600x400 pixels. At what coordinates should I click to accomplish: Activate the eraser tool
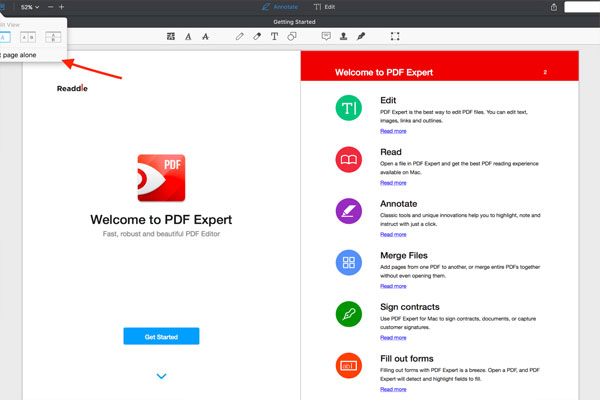point(257,36)
